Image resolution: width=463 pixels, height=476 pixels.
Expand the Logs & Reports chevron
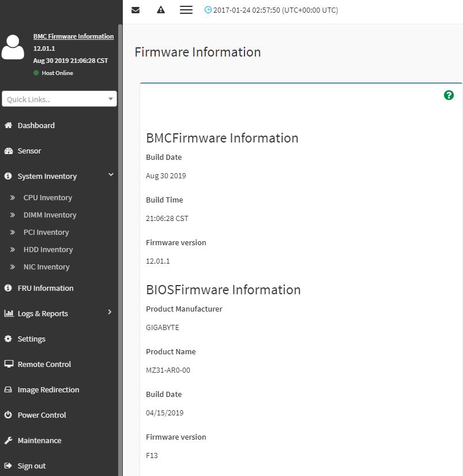[110, 312]
